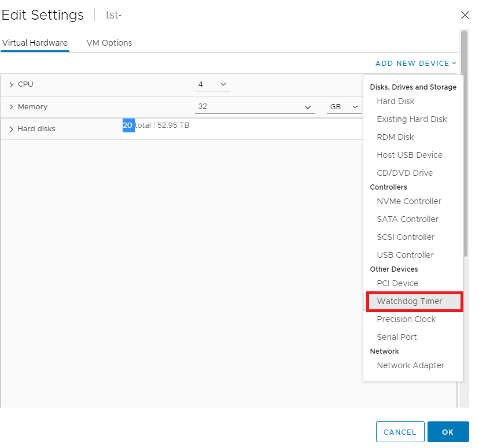479x448 pixels.
Task: Open the CPU count dropdown
Action: point(212,84)
